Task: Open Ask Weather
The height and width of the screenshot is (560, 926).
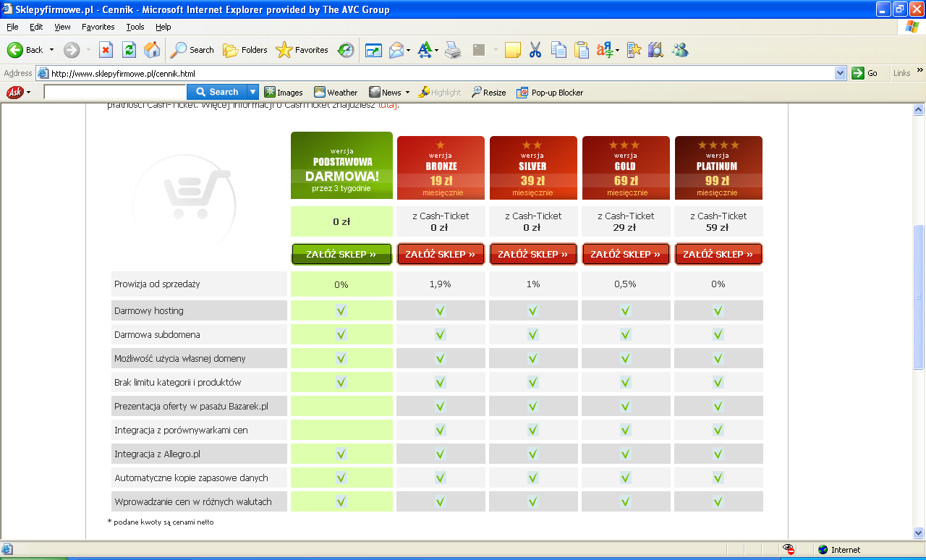Action: tap(336, 92)
